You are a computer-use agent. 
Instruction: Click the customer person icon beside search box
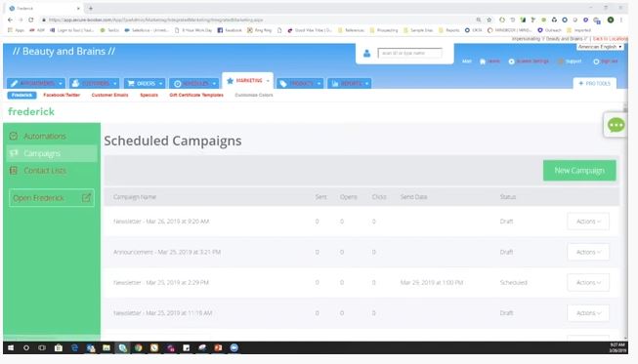366,54
